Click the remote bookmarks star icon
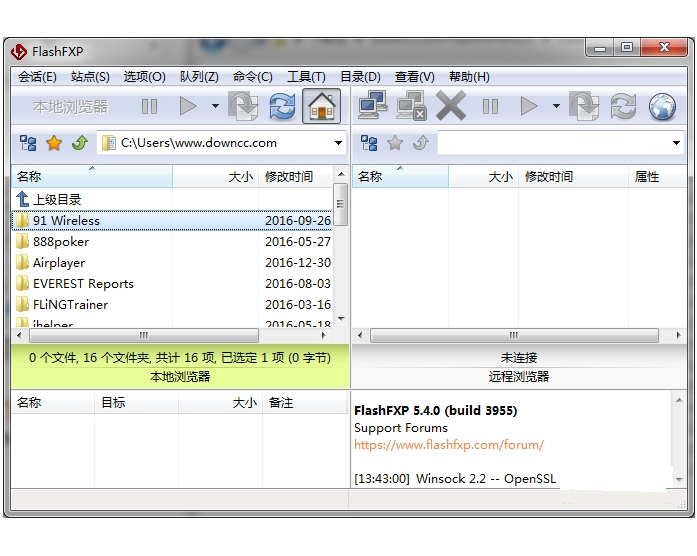The width and height of the screenshot is (697, 556). 395,143
